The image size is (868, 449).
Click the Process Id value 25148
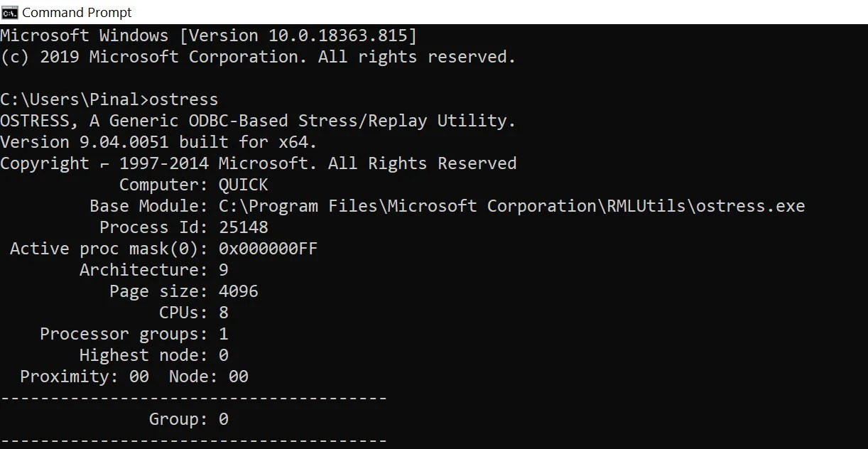(245, 227)
